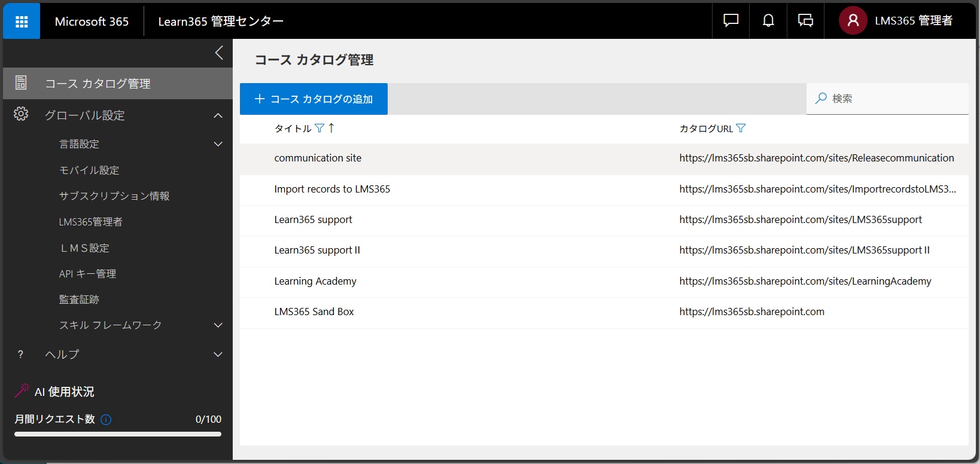
Task: Open API キー管理 menu item
Action: [87, 274]
